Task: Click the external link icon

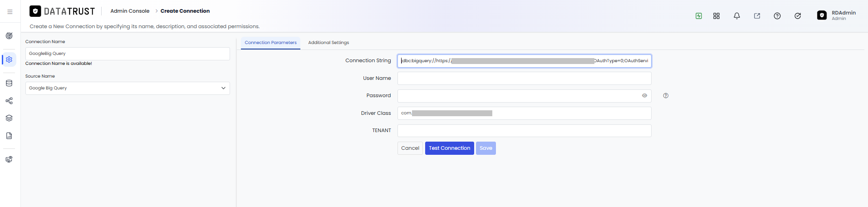Action: (757, 16)
